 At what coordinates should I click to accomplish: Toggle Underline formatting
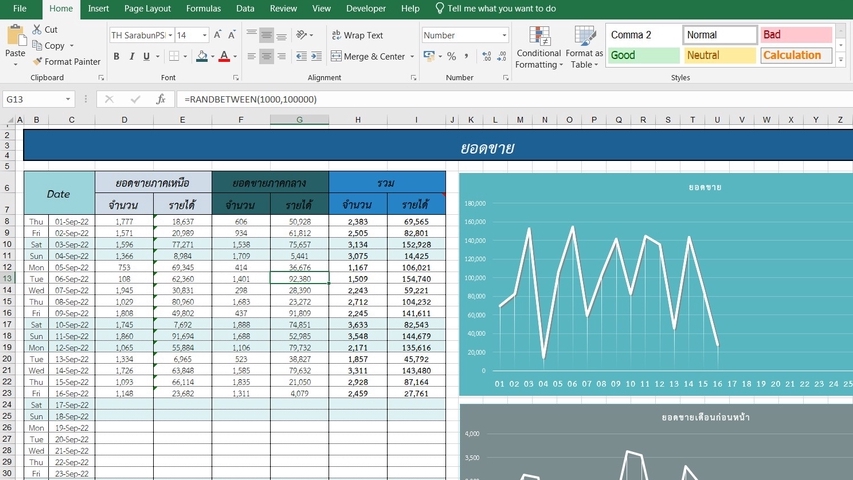tap(146, 56)
